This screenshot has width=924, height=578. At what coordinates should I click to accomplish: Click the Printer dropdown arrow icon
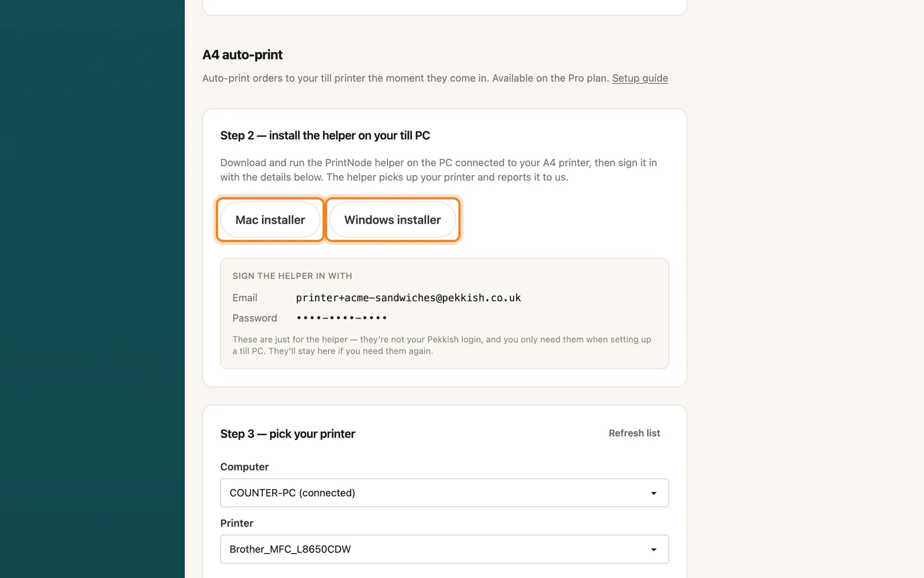(x=654, y=550)
